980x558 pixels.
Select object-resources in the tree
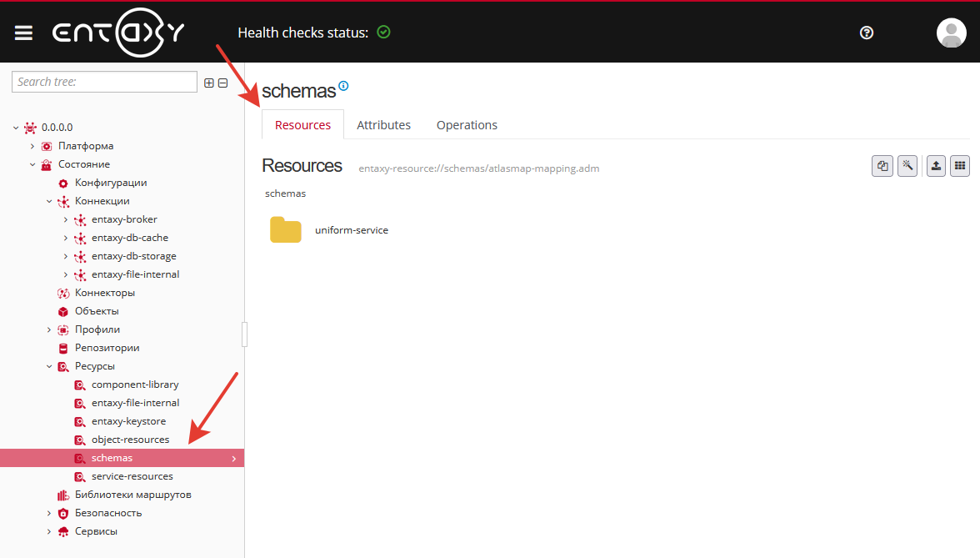(130, 440)
